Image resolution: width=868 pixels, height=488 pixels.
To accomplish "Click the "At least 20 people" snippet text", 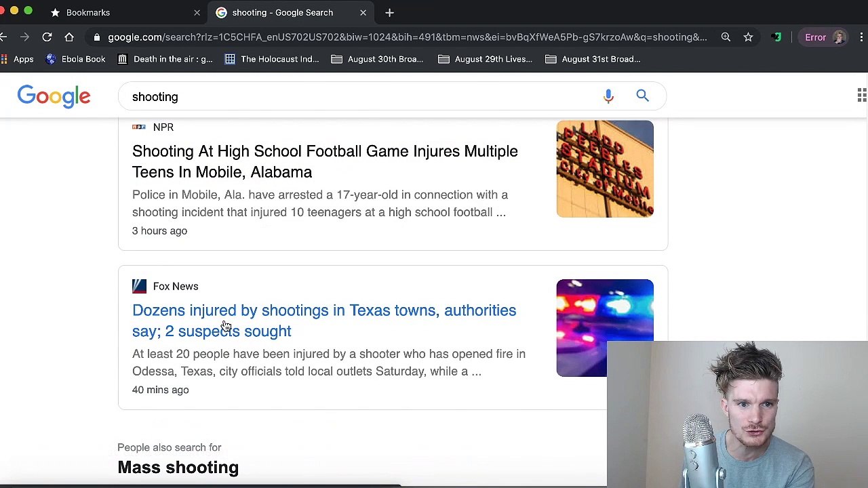I will point(329,363).
